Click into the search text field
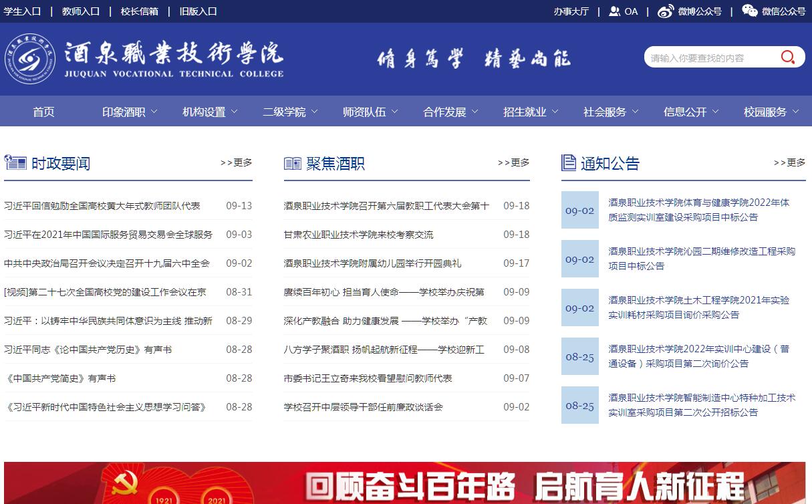Screen dimensions: 812x504 708,58
